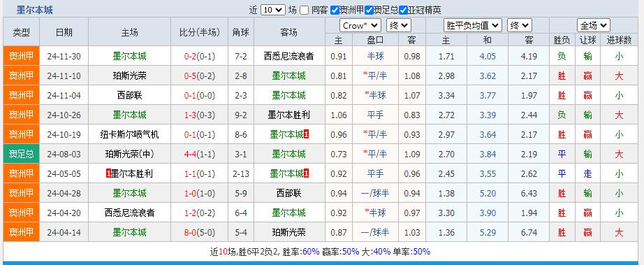This screenshot has height=265, width=644.
Task: Click the 0-2(0-1) score on 24-11-30
Action: (x=199, y=57)
